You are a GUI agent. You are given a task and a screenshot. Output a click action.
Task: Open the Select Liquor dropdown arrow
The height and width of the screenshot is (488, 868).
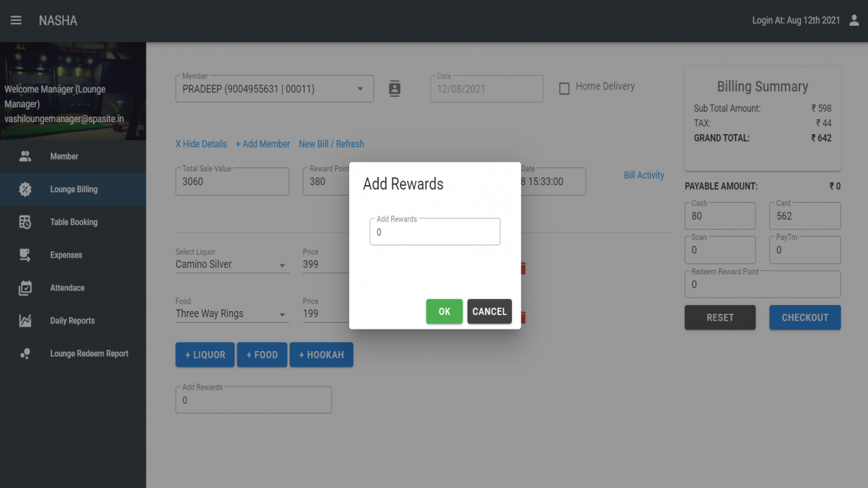coord(282,266)
